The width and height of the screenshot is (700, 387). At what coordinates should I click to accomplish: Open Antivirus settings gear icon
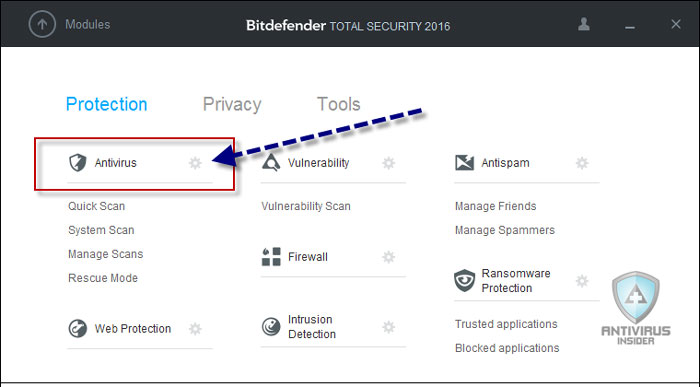[195, 163]
